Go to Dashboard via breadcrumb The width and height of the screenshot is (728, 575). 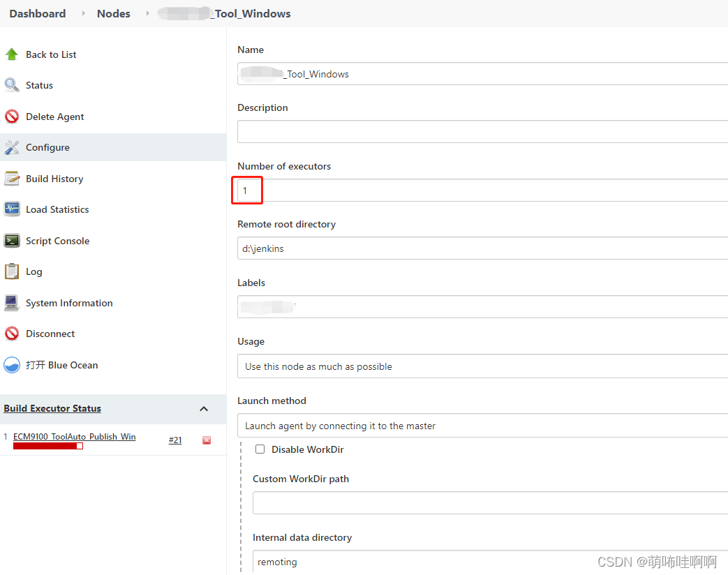pos(37,13)
